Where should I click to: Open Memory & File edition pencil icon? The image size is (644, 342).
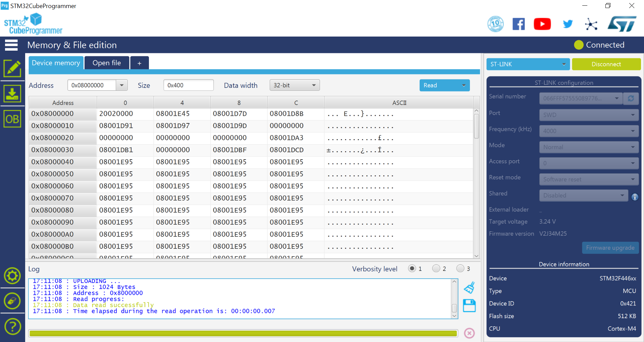12,68
